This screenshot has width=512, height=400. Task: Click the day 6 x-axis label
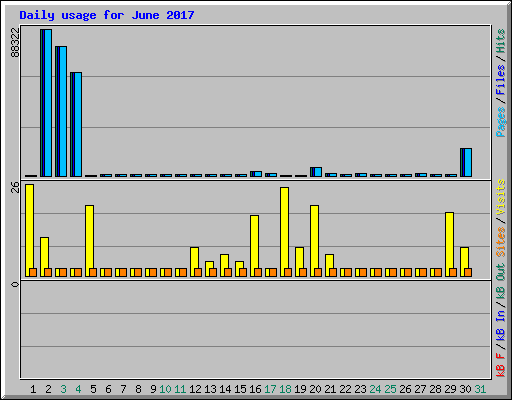click(x=108, y=389)
